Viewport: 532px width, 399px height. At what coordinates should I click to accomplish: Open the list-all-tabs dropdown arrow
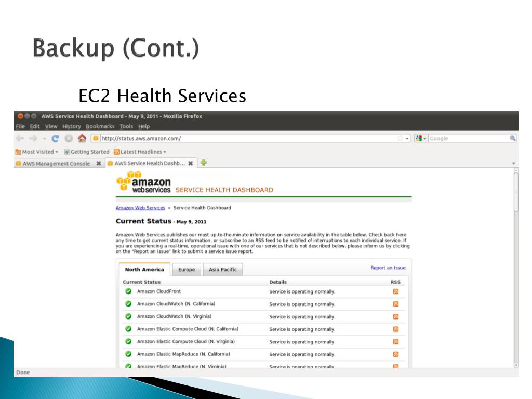click(x=513, y=164)
